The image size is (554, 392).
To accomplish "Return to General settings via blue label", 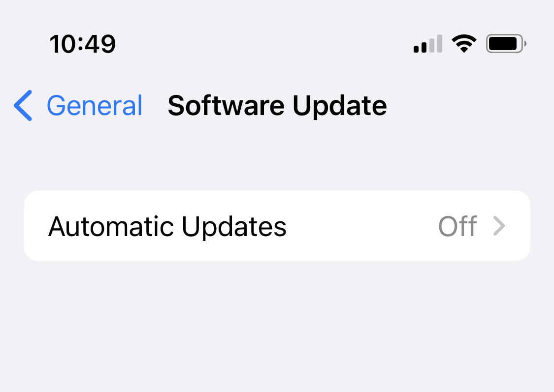I will [95, 105].
